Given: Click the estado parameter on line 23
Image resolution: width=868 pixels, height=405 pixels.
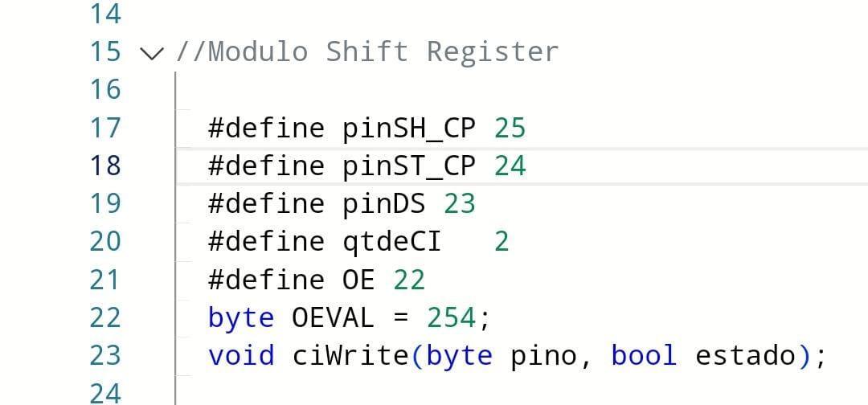Looking at the screenshot, I should (745, 355).
